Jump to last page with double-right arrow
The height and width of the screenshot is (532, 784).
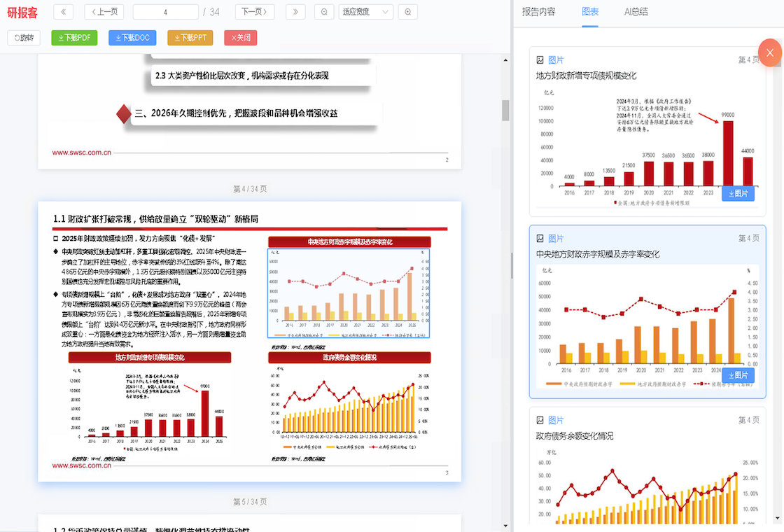295,12
